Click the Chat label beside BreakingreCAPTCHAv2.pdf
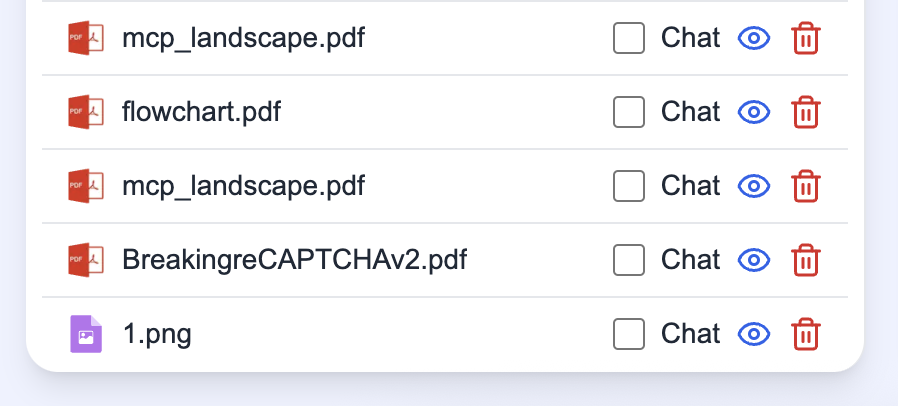898x406 pixels. click(690, 260)
